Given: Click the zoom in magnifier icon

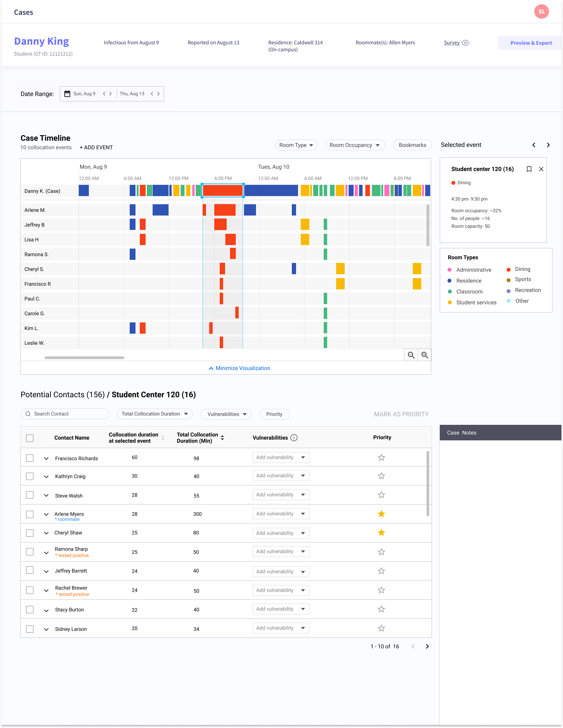Looking at the screenshot, I should point(425,355).
